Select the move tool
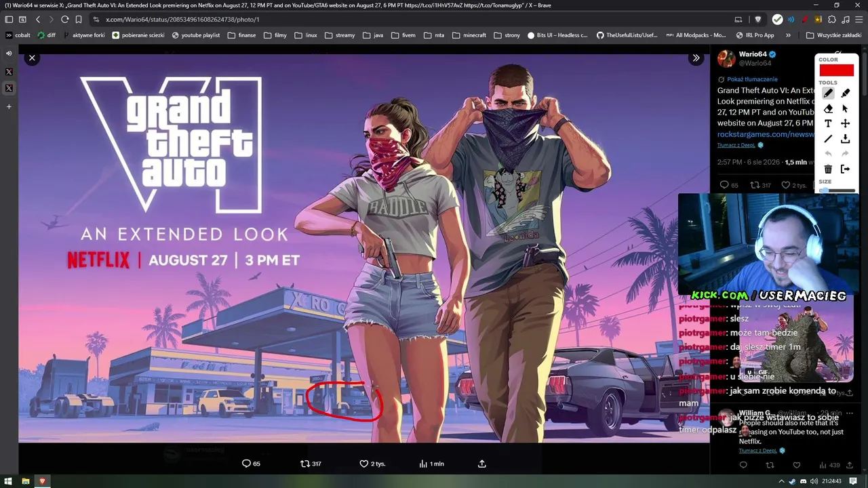Screen dimensions: 868x488 point(846,123)
